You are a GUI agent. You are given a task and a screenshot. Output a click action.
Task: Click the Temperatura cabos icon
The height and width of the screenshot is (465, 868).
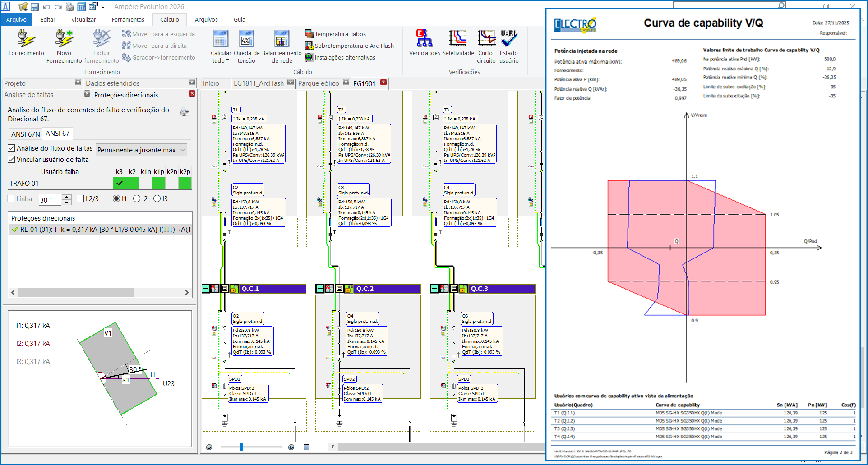pos(309,34)
